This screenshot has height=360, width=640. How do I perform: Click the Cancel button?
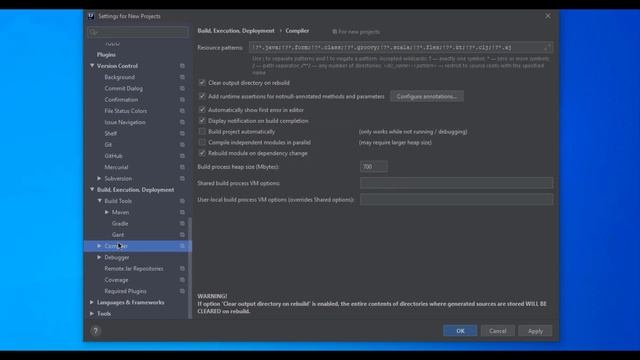498,331
